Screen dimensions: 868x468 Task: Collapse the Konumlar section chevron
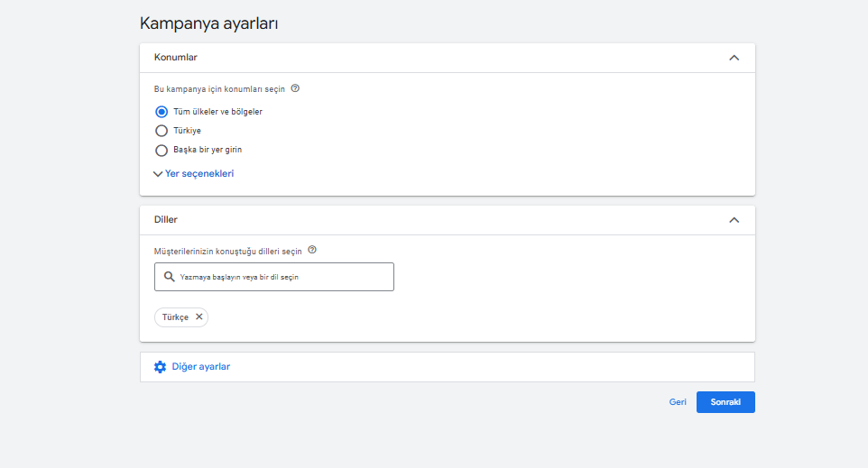click(734, 58)
